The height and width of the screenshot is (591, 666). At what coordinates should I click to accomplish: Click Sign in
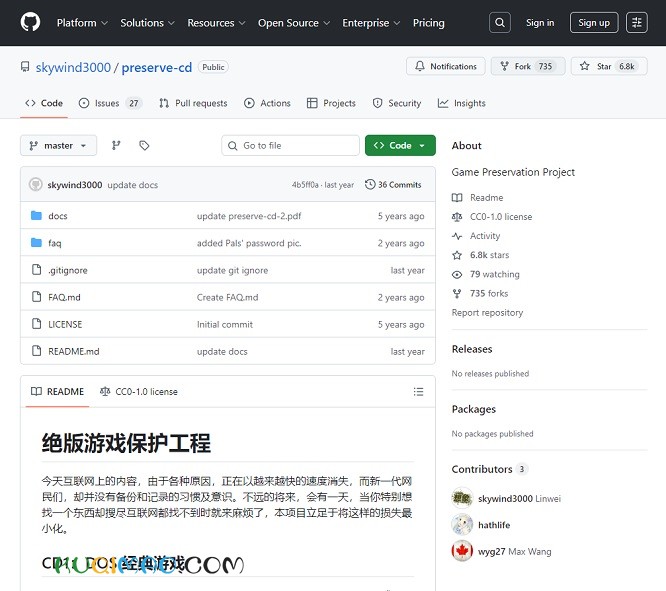tap(540, 23)
